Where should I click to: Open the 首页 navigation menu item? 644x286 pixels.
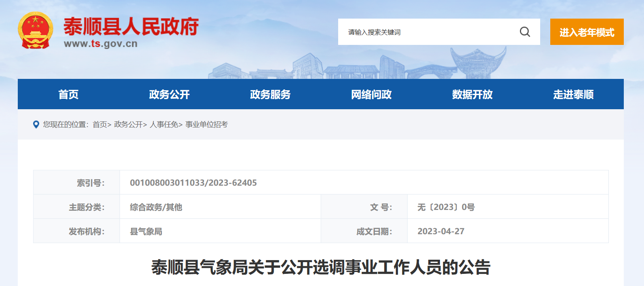tap(68, 94)
